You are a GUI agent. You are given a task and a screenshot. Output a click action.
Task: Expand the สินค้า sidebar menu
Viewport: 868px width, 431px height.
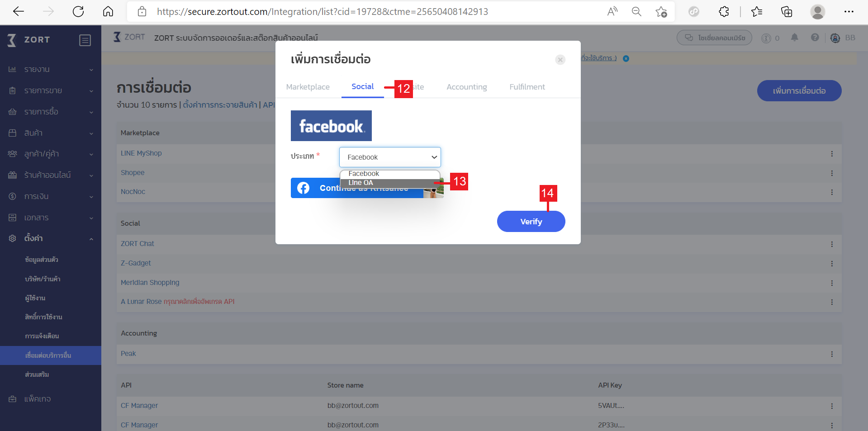51,133
